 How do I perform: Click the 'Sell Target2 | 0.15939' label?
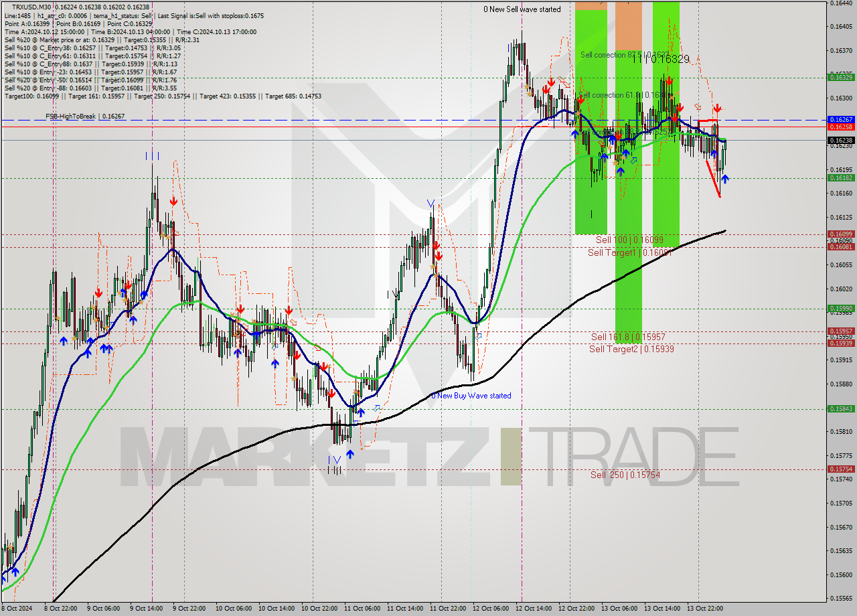click(x=631, y=349)
